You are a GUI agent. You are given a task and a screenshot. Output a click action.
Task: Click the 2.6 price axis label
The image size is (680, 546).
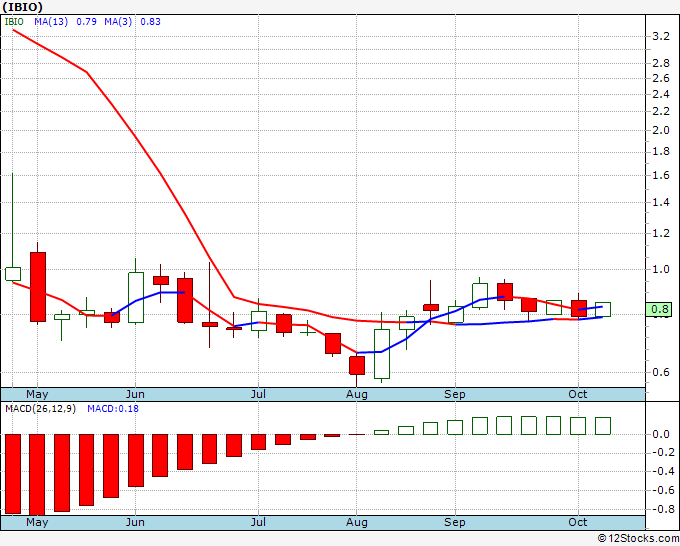click(x=661, y=78)
